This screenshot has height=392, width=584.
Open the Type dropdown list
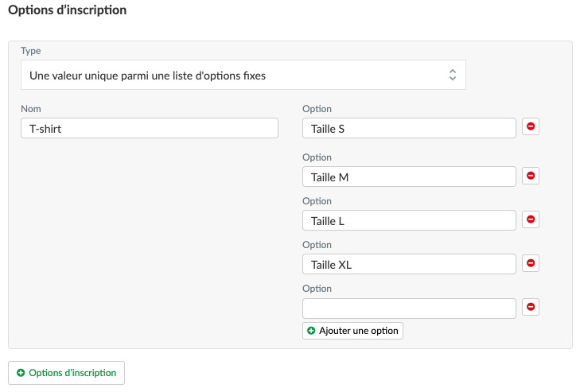tap(243, 75)
